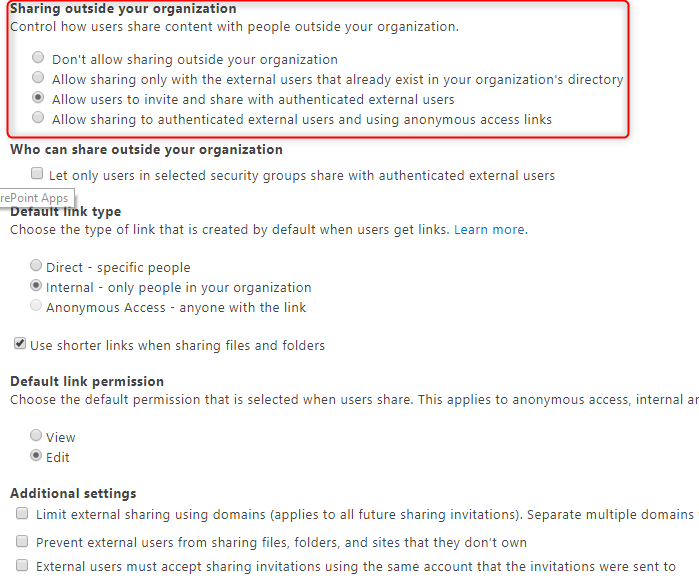699x585 pixels.
Task: Click the "Default link type" heading
Action: (66, 212)
